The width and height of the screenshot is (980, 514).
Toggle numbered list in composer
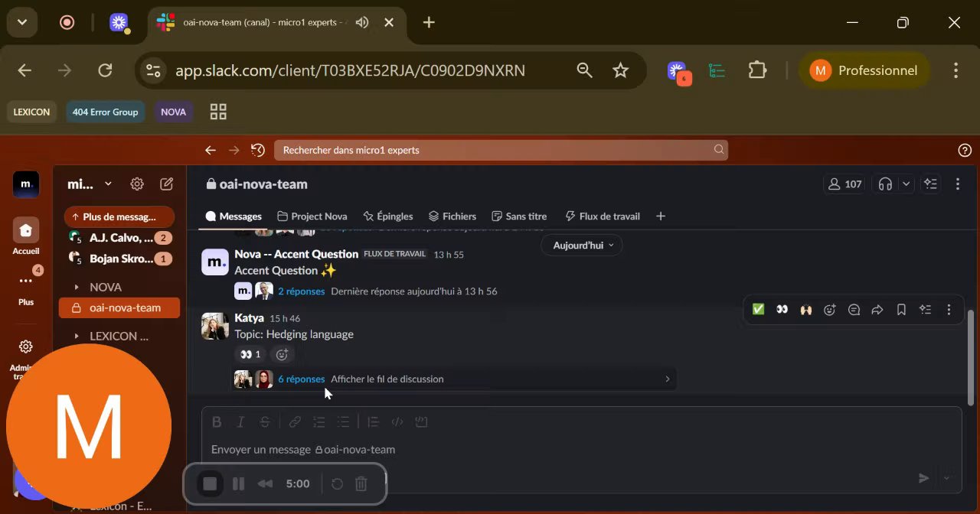click(x=319, y=421)
